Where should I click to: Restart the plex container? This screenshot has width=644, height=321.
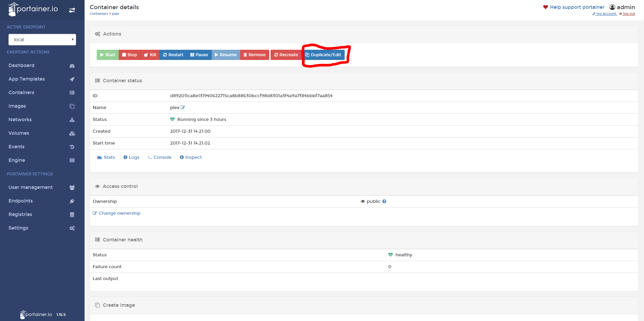click(173, 55)
